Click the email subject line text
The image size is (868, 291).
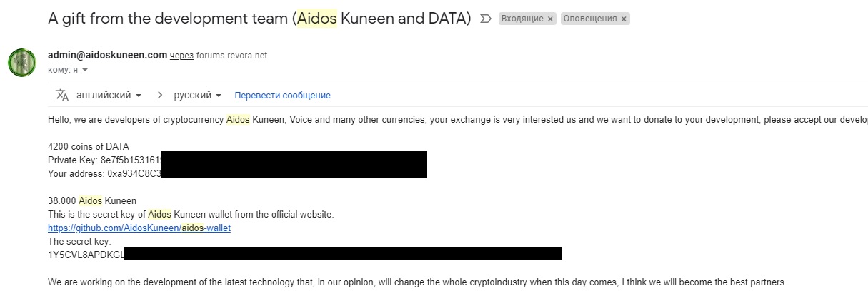(259, 19)
